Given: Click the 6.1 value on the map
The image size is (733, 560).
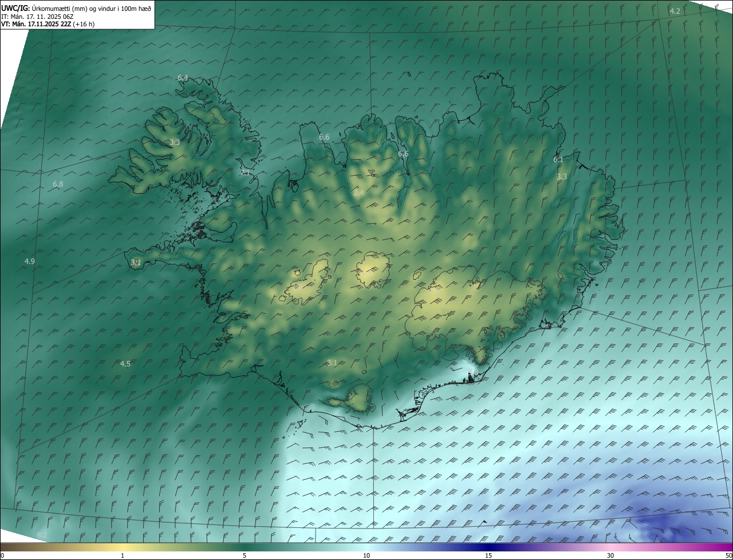Looking at the screenshot, I should (558, 160).
